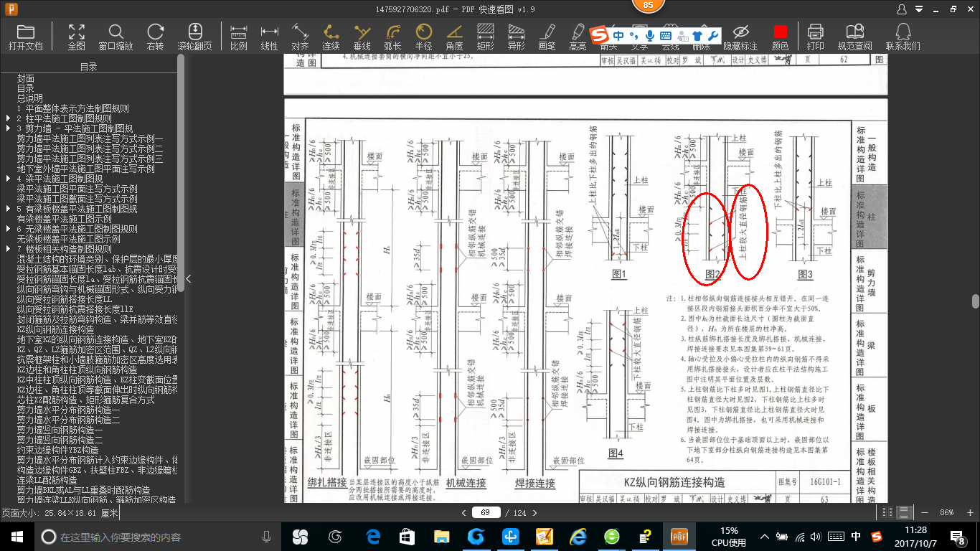
Task: Collapse the bookmark panel with the side arrow
Action: pos(189,279)
